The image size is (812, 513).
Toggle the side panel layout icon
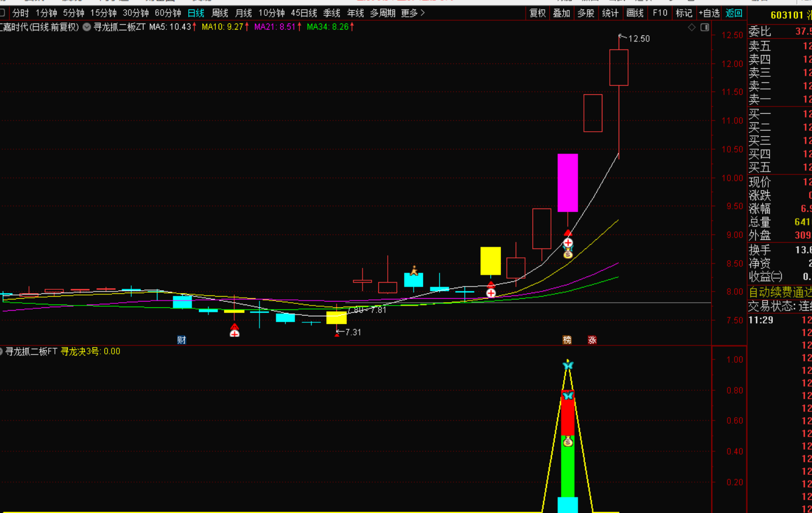click(704, 27)
